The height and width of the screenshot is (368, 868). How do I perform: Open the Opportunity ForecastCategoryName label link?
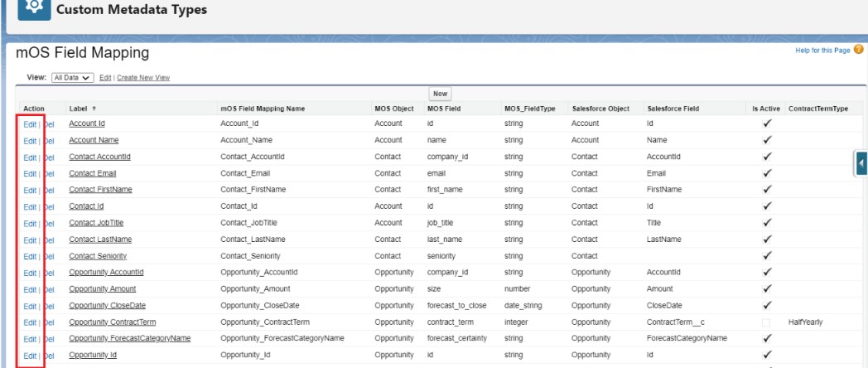(x=130, y=339)
